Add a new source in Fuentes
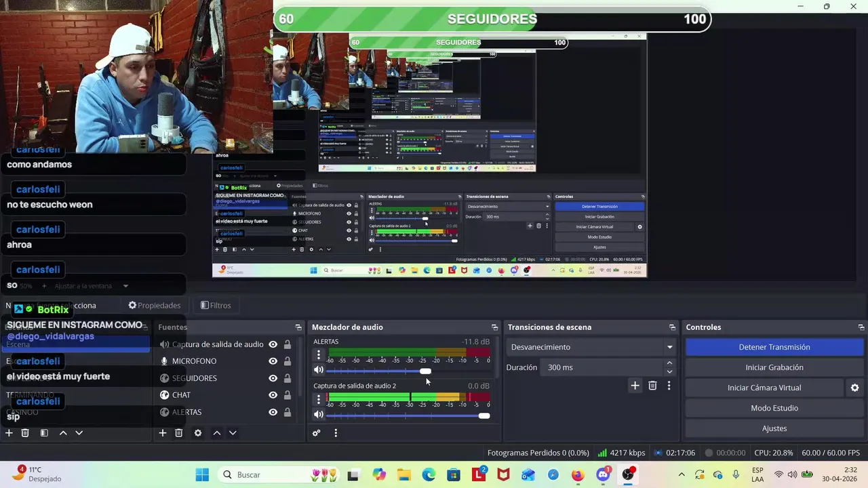Image resolution: width=868 pixels, height=488 pixels. pos(163,433)
